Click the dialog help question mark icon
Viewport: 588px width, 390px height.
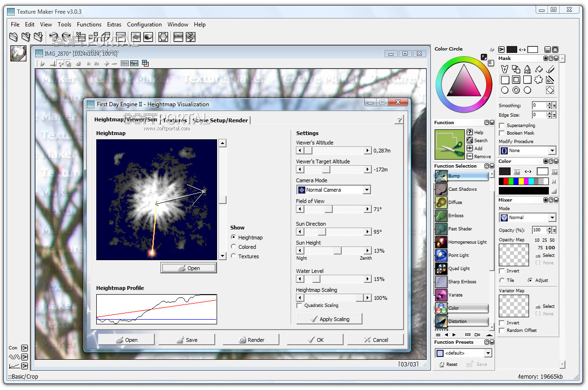tap(399, 120)
